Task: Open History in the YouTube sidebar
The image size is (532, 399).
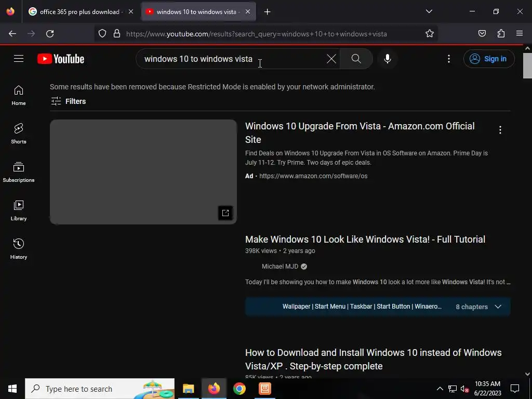Action: pos(19,249)
